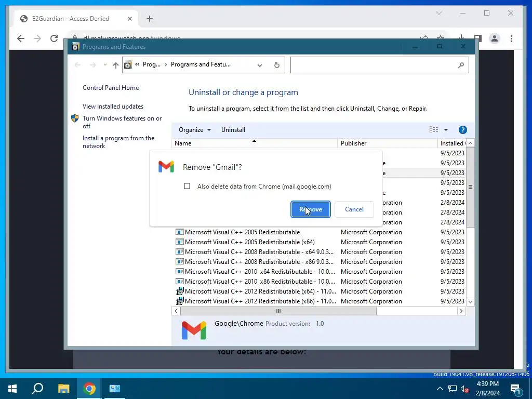Open a new tab in Chrome
This screenshot has height=399, width=532.
click(x=150, y=19)
